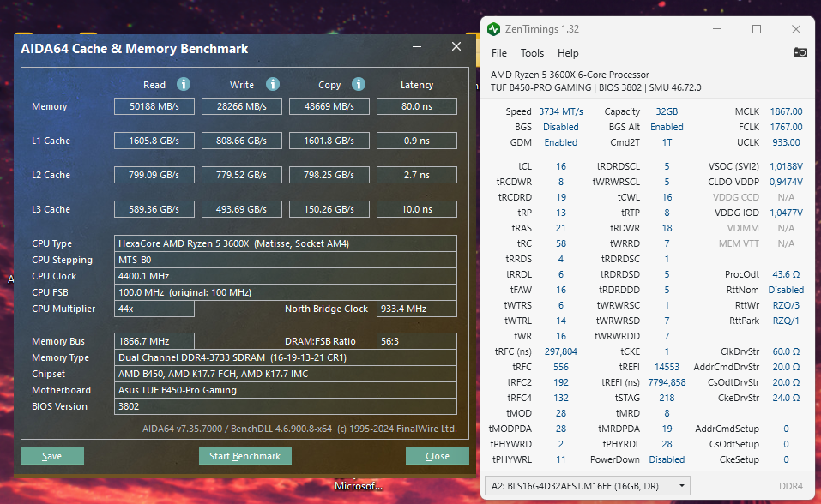821x504 pixels.
Task: Select the Memory Read value 50188 MB/s
Action: point(154,106)
